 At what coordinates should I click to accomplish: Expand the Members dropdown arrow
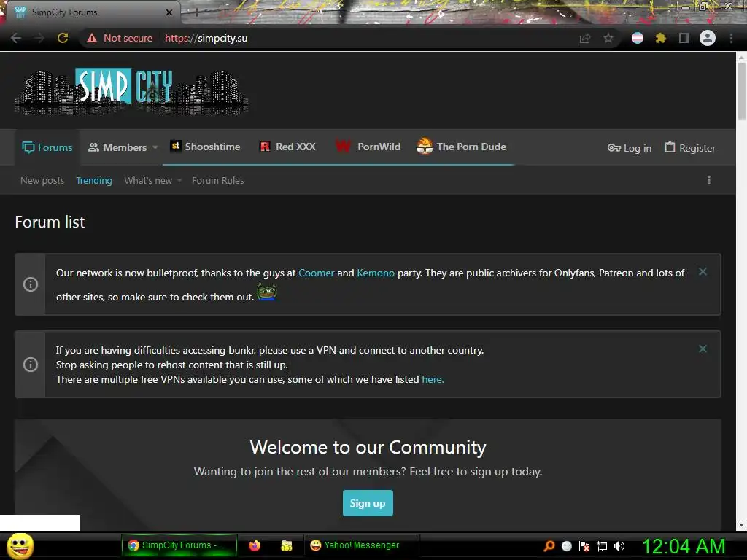(x=155, y=147)
